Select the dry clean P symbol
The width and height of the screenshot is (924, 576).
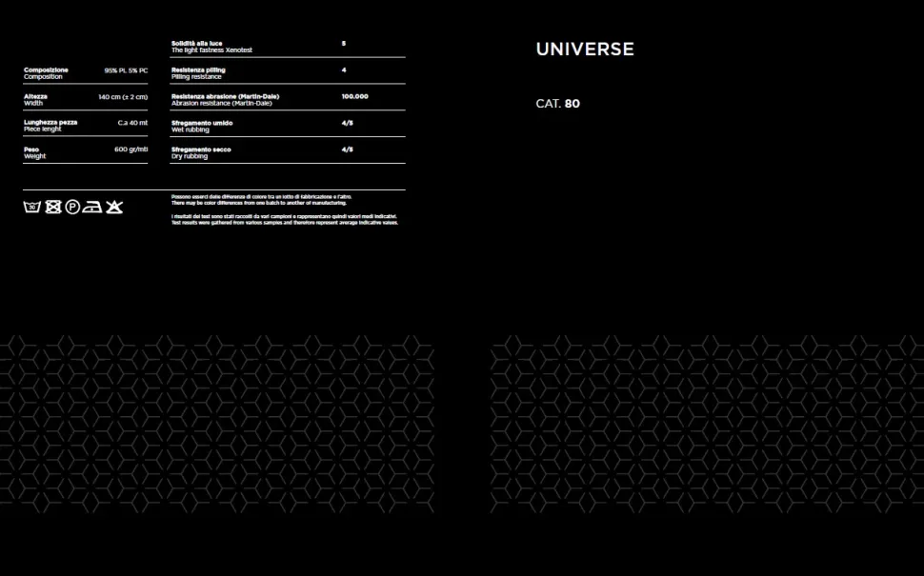[72, 206]
